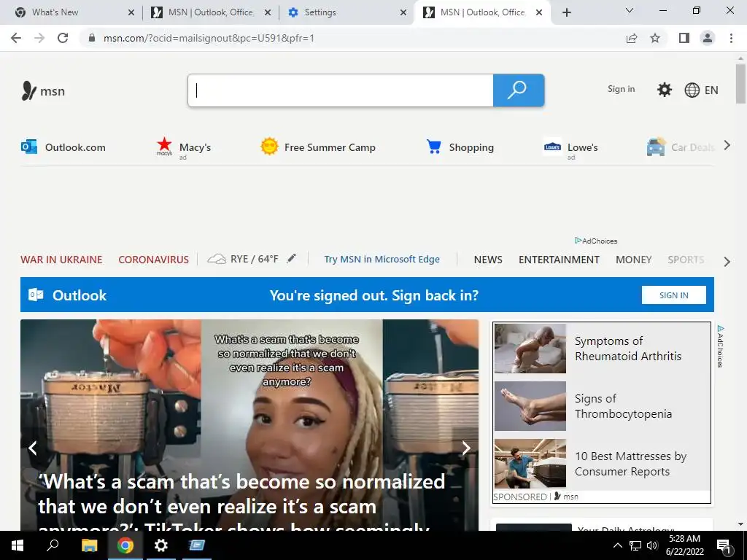Viewport: 747px width, 560px height.
Task: Open MSN settings gear icon
Action: click(664, 90)
